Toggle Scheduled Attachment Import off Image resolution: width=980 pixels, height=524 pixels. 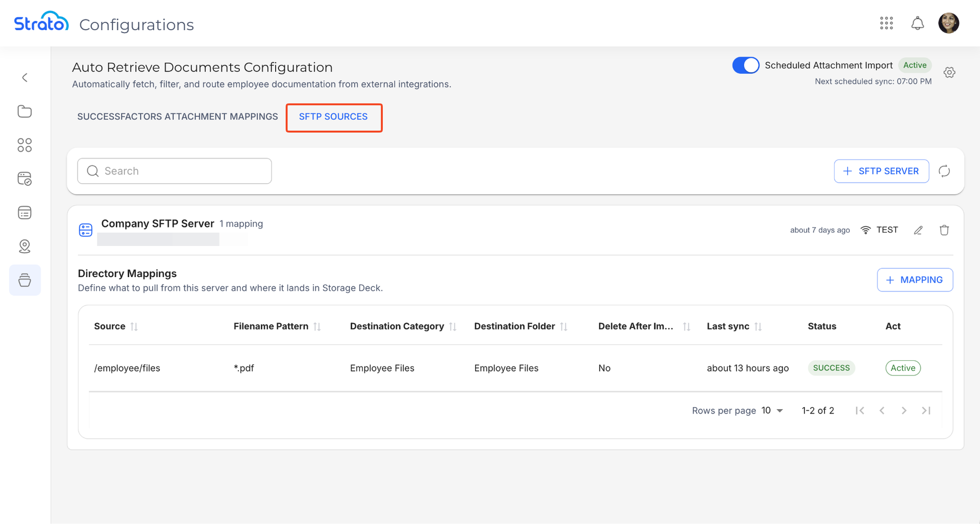(x=746, y=65)
